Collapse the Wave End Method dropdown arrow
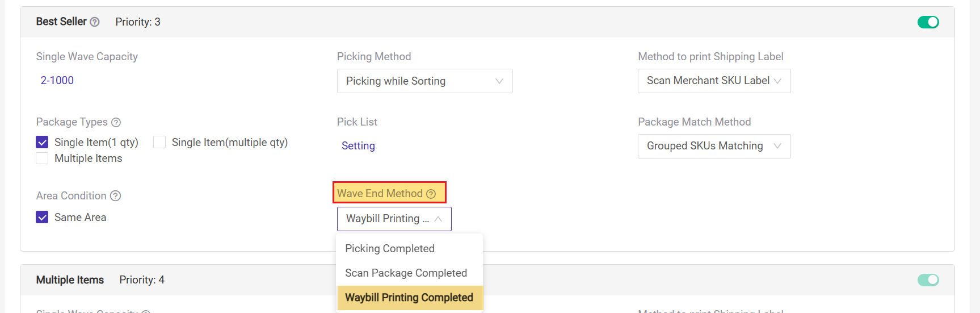Image resolution: width=980 pixels, height=313 pixels. [438, 219]
